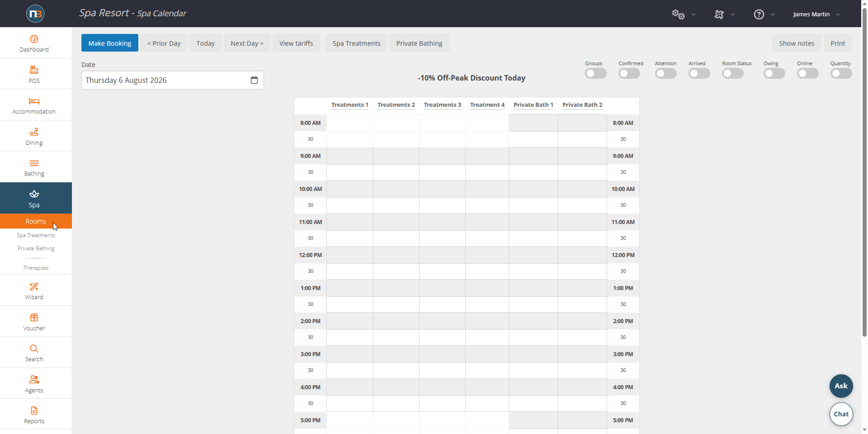This screenshot has width=868, height=434.
Task: Click the left 10:00 AM time label
Action: click(x=310, y=189)
